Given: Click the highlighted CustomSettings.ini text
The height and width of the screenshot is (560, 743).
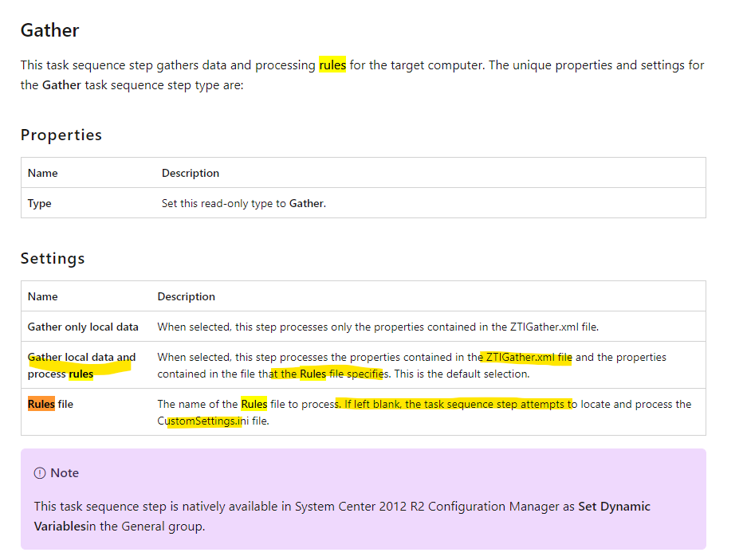Looking at the screenshot, I should pyautogui.click(x=203, y=421).
